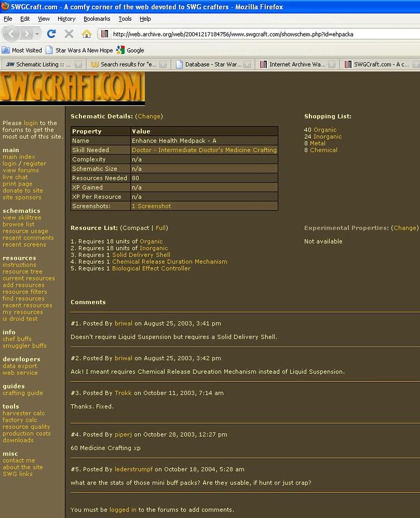Go to the browser Home page

(x=86, y=34)
